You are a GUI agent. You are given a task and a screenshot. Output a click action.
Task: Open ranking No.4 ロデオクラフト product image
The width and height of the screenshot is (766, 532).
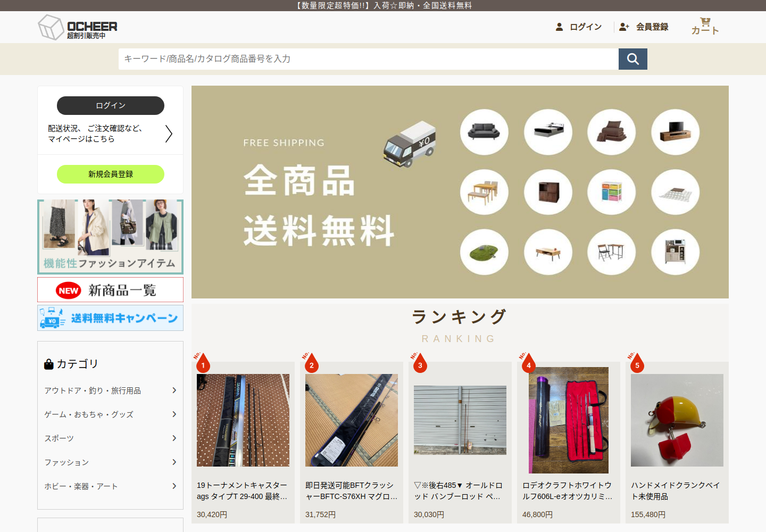[569, 420]
